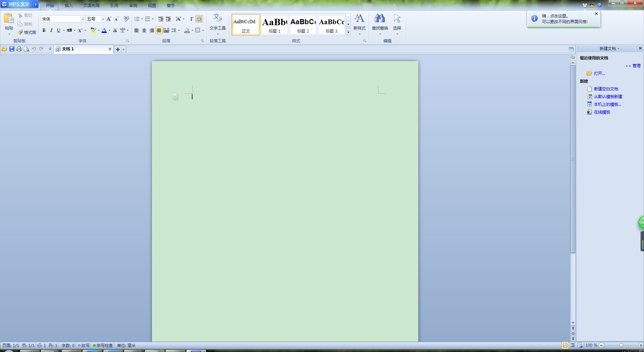
Task: Toggle overwrite mode (改写) in status bar
Action: pos(84,345)
